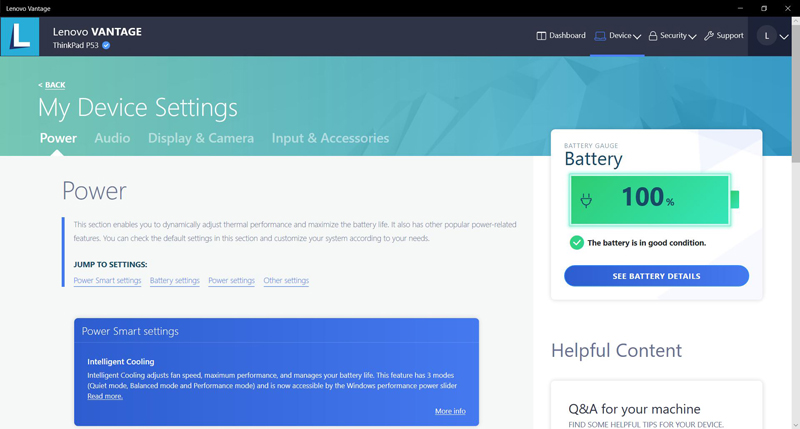
Task: Switch to the Audio tab
Action: point(112,138)
